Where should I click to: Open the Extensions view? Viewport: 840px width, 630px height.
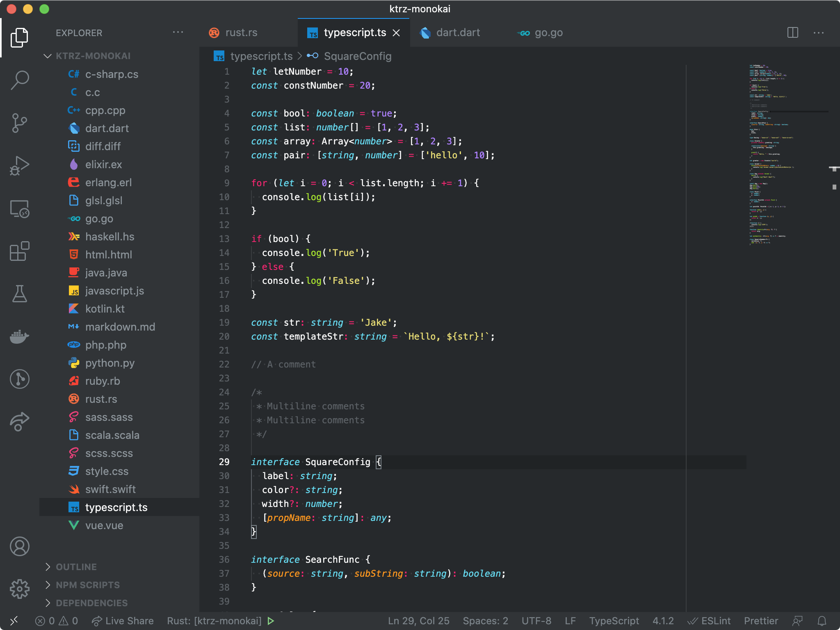click(19, 251)
